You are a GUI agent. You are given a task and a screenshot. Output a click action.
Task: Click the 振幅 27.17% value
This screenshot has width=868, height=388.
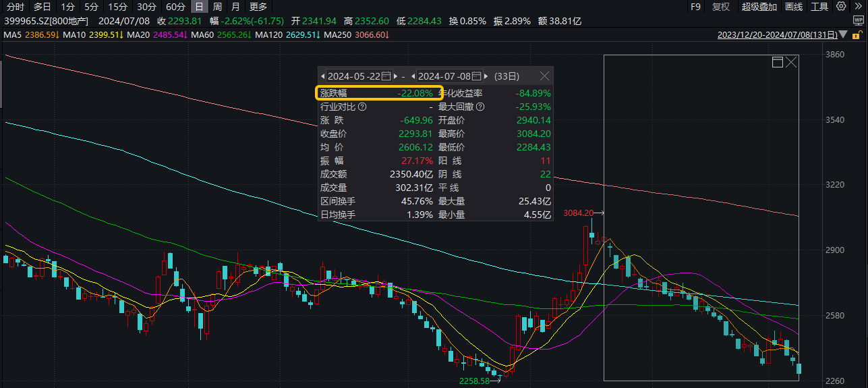[x=417, y=161]
